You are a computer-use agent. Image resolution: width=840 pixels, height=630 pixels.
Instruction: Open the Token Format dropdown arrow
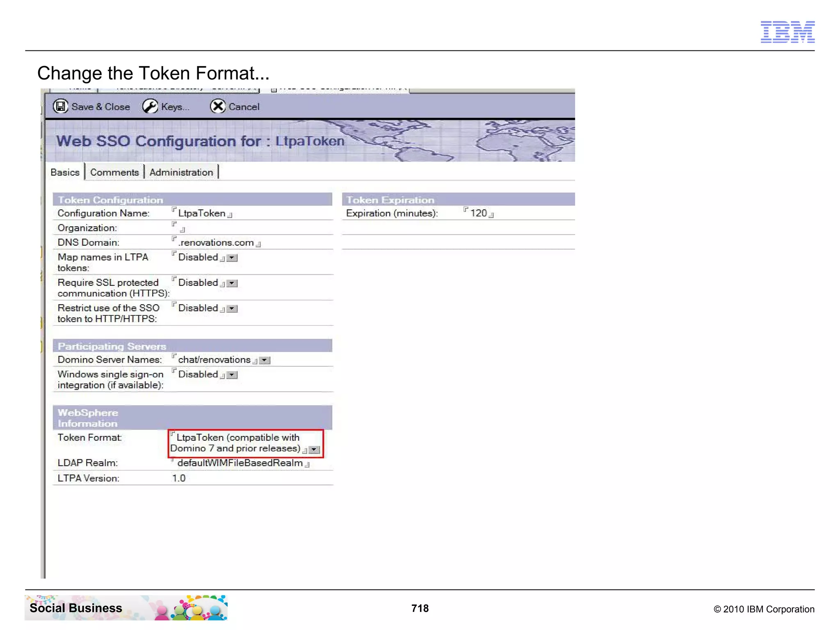coord(314,450)
